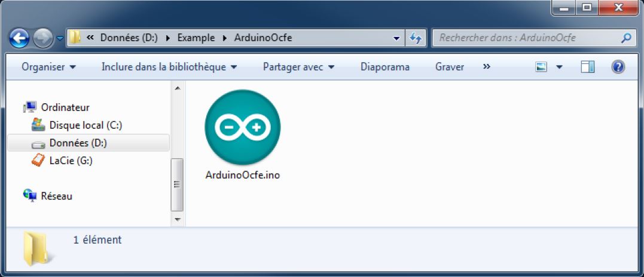The height and width of the screenshot is (277, 644).
Task: Click Example in the address path
Action: [196, 38]
